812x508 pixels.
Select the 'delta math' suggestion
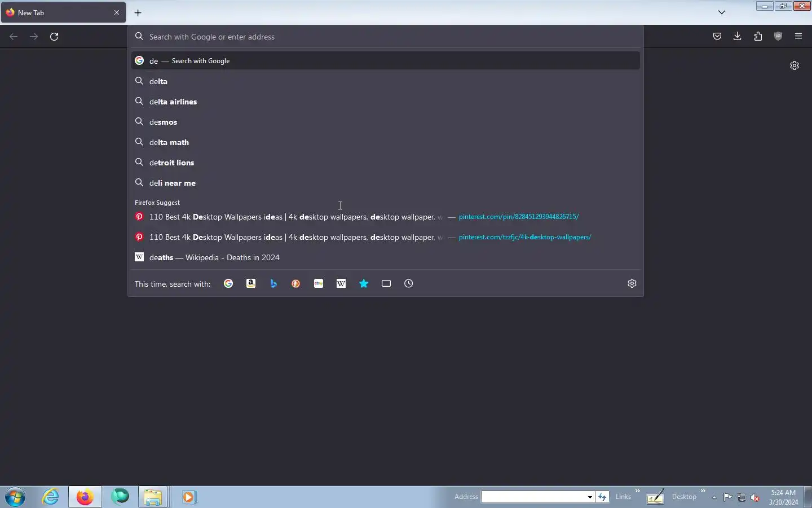(386, 142)
